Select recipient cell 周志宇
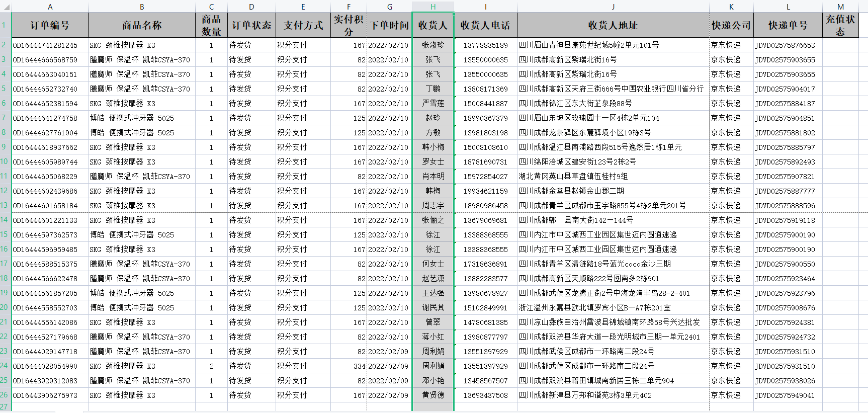Screen dimensions: 868x413 tap(433, 206)
